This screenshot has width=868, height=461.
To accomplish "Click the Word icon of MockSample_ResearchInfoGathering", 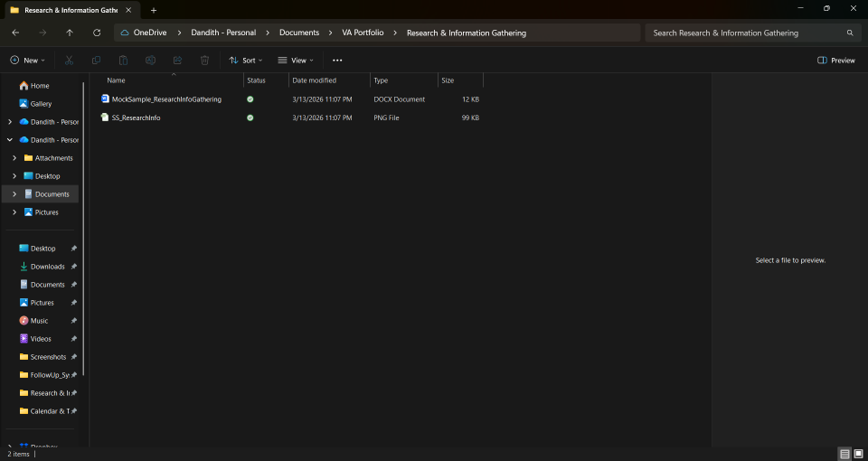I will [105, 99].
